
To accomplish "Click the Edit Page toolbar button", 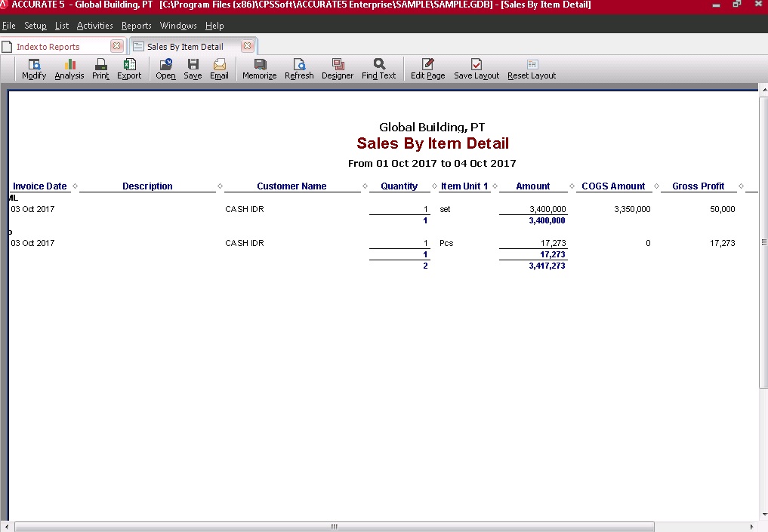I will 427,69.
